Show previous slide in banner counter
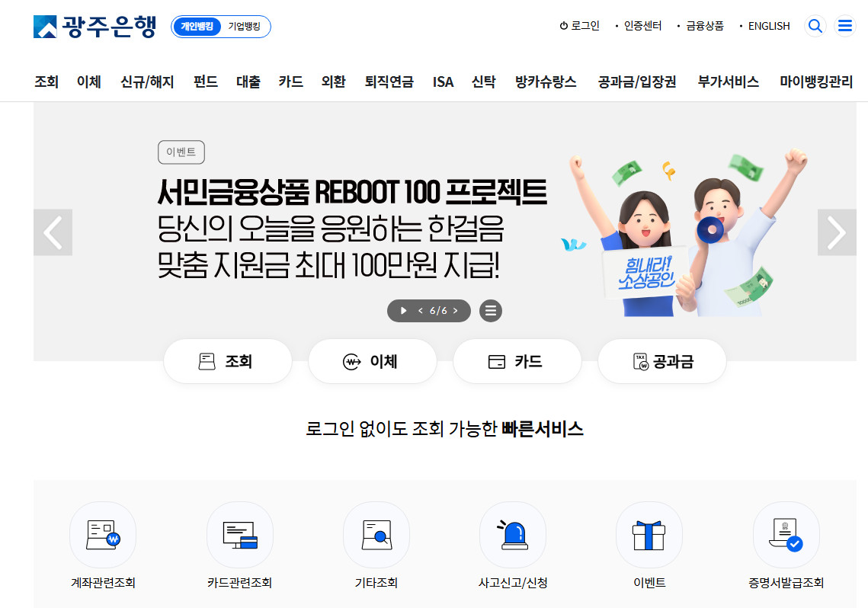The image size is (868, 608). tap(420, 310)
